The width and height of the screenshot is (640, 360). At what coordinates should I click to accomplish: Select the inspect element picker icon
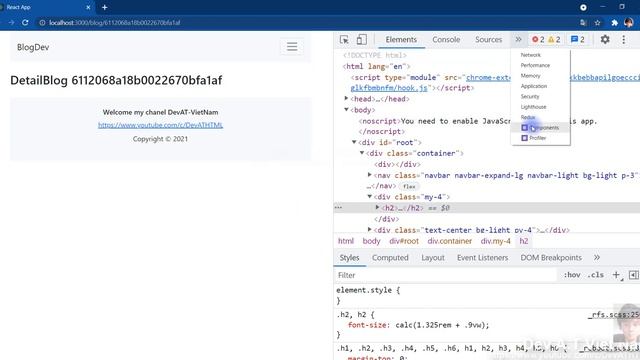point(344,40)
